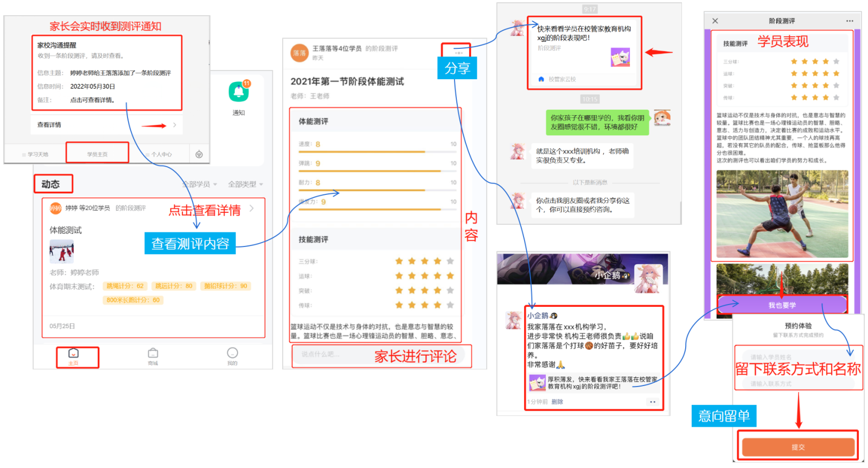Tap the orange 落落 avatar in assessment header
Screen dimensions: 868x468
tap(299, 53)
